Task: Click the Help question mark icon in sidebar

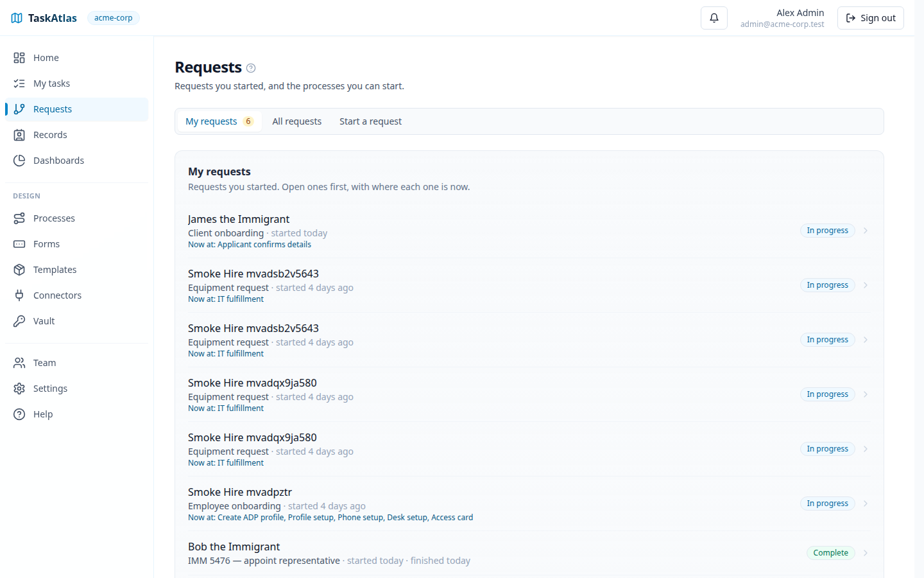Action: coord(19,414)
